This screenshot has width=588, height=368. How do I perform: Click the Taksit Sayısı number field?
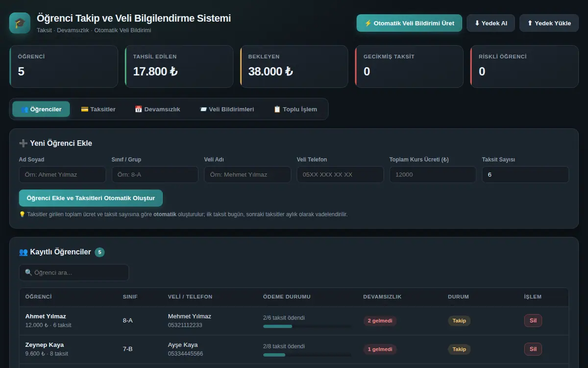[x=525, y=175]
